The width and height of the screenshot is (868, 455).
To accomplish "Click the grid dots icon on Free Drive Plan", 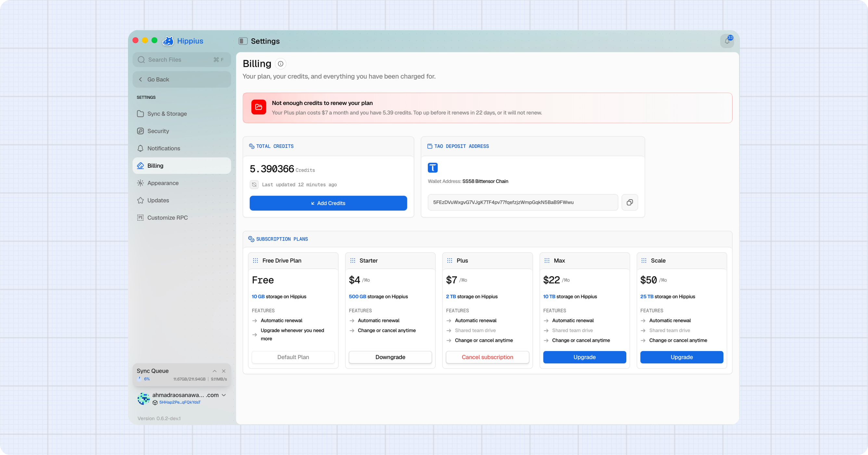I will pyautogui.click(x=255, y=261).
